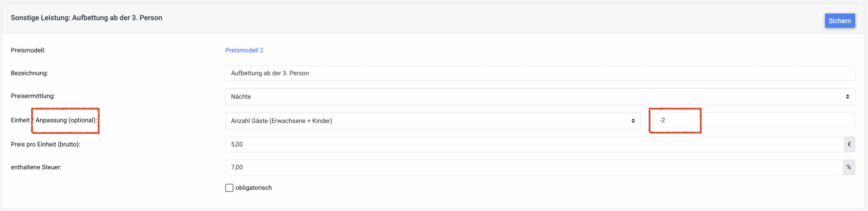The height and width of the screenshot is (211, 868).
Task: Click the blue Sichern button
Action: (840, 21)
